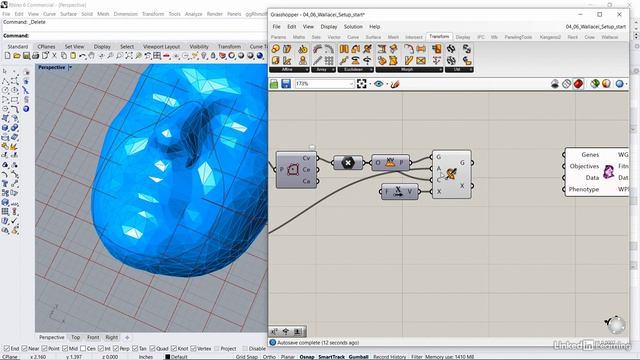This screenshot has width=640, height=360.
Task: Switch to the Top viewport tab
Action: point(76,338)
